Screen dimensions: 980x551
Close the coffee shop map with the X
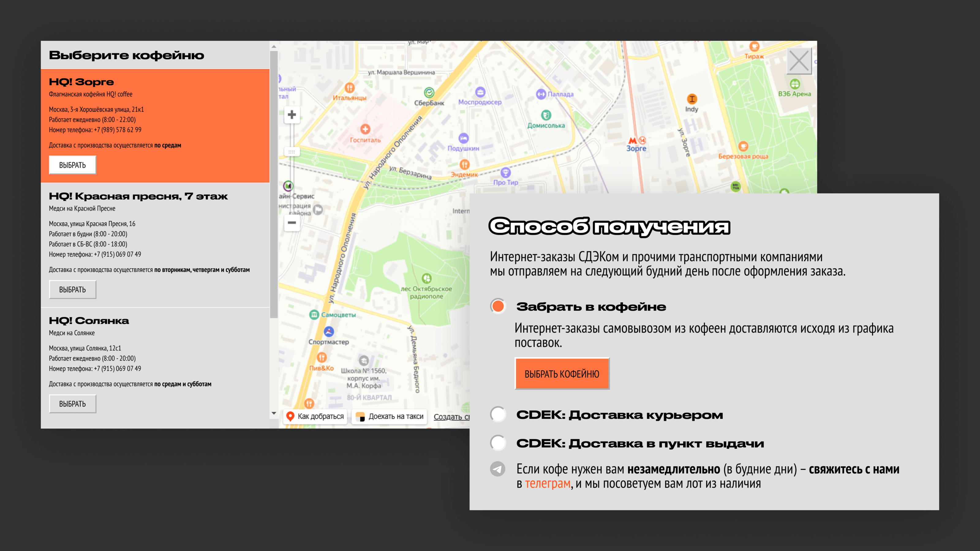click(799, 61)
